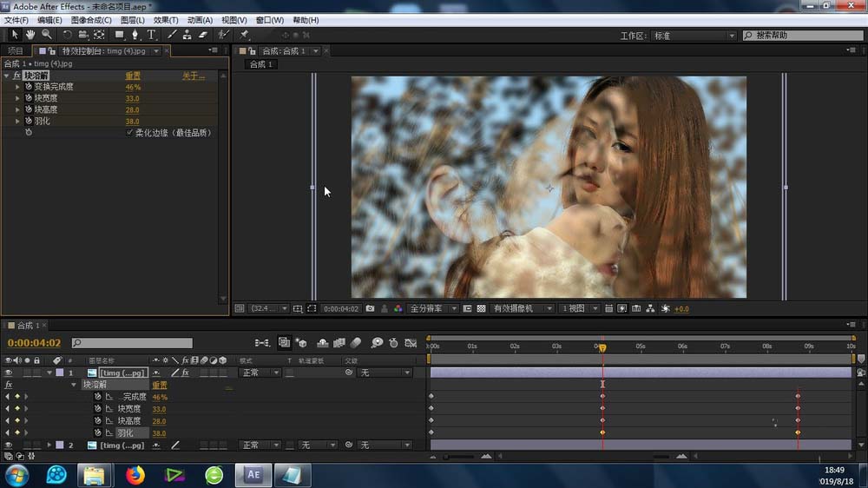Select the Eraser tool
This screenshot has height=488, width=868.
(203, 35)
